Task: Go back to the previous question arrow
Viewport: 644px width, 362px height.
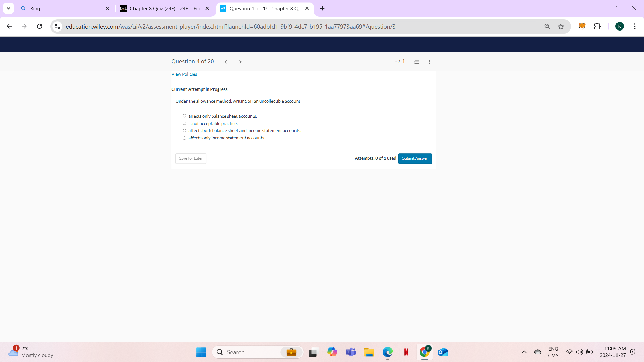Action: pyautogui.click(x=226, y=62)
